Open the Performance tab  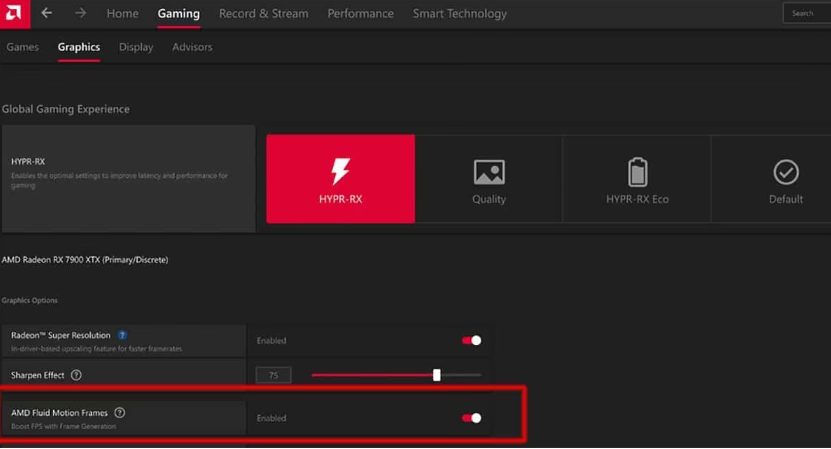(360, 13)
